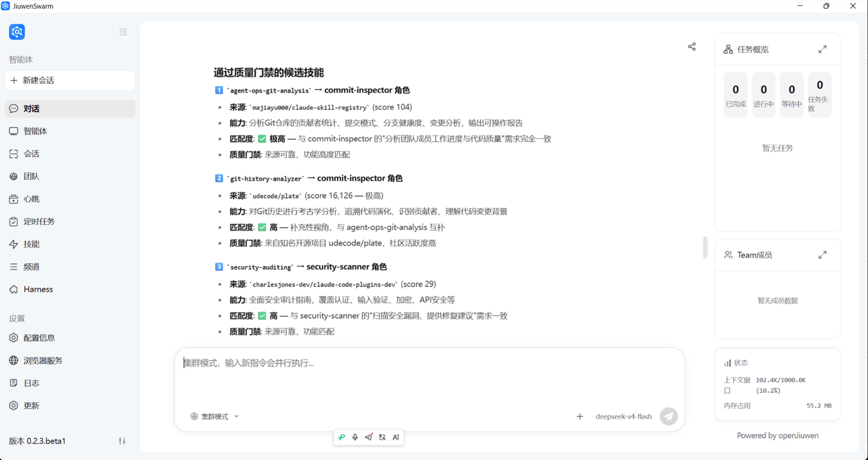
Task: Open the Harness page
Action: (70, 289)
